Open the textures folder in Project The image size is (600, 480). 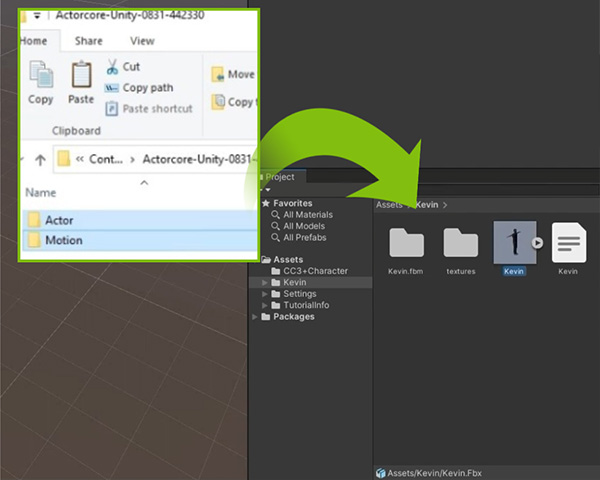[x=461, y=243]
